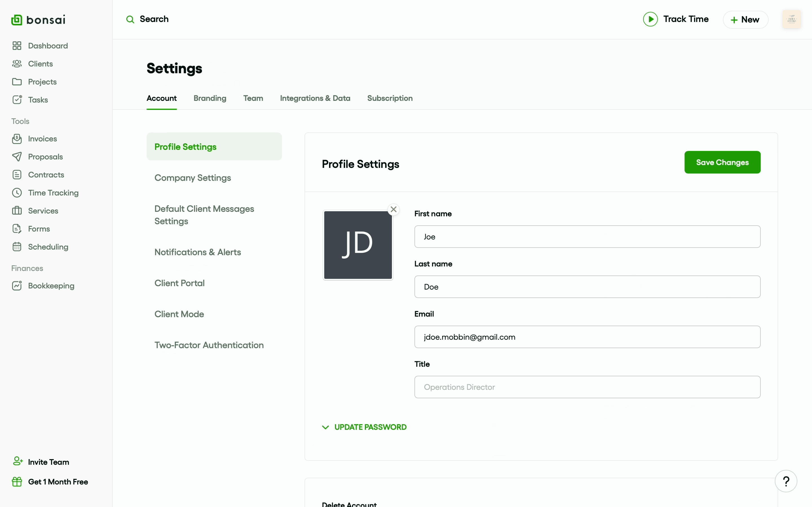Image resolution: width=812 pixels, height=507 pixels.
Task: Open the help question mark button
Action: pyautogui.click(x=785, y=481)
